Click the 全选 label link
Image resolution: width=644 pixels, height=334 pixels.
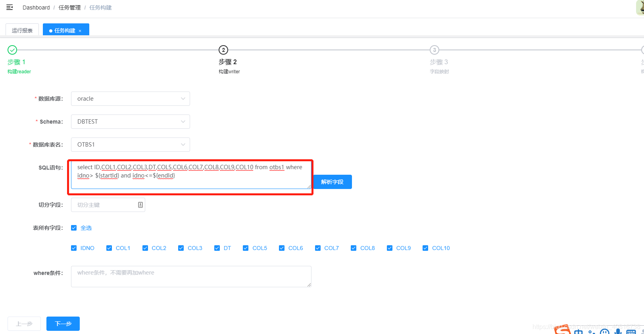point(86,228)
